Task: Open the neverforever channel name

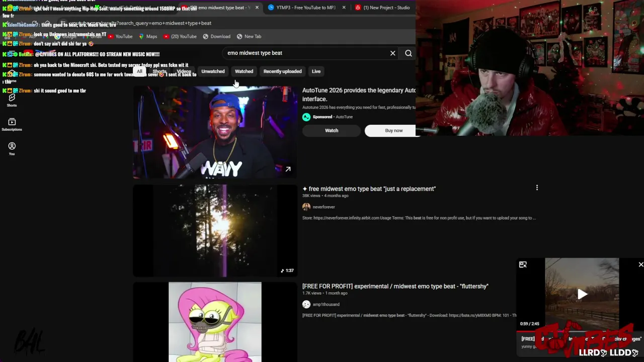Action: 324,207
